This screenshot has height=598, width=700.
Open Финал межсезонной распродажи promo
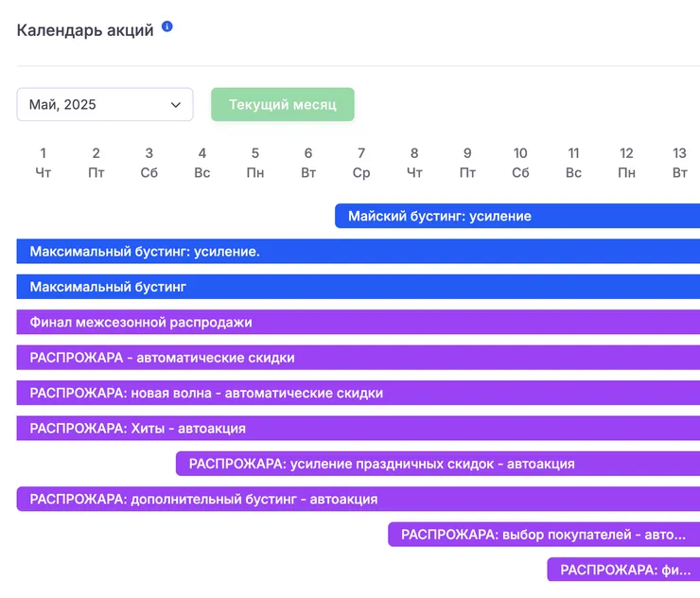click(x=359, y=322)
